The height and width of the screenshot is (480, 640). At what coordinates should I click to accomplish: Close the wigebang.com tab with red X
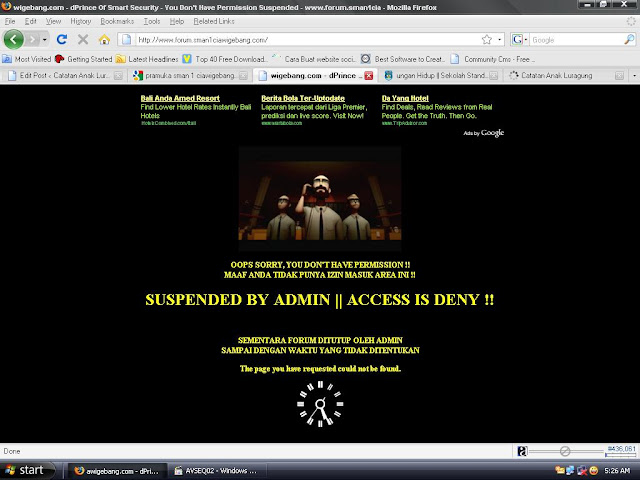tap(369, 76)
